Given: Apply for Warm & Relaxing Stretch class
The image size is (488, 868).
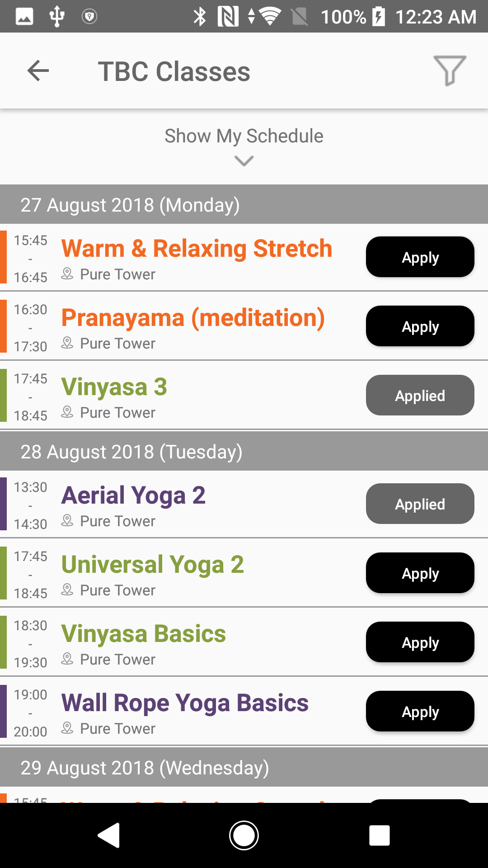Looking at the screenshot, I should click(x=420, y=257).
